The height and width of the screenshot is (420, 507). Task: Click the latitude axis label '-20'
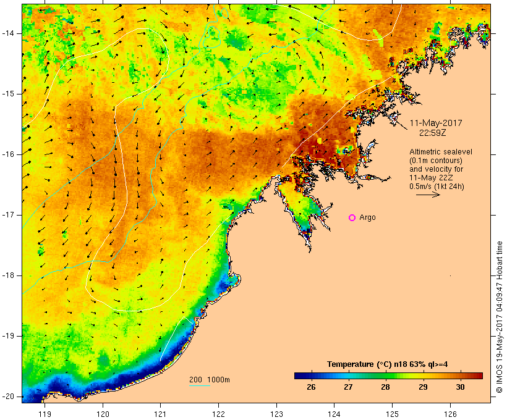point(8,397)
